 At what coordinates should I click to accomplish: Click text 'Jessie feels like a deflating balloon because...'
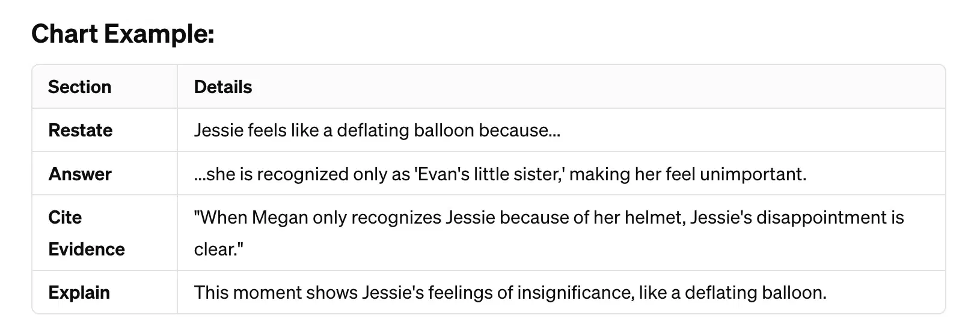[x=377, y=130]
